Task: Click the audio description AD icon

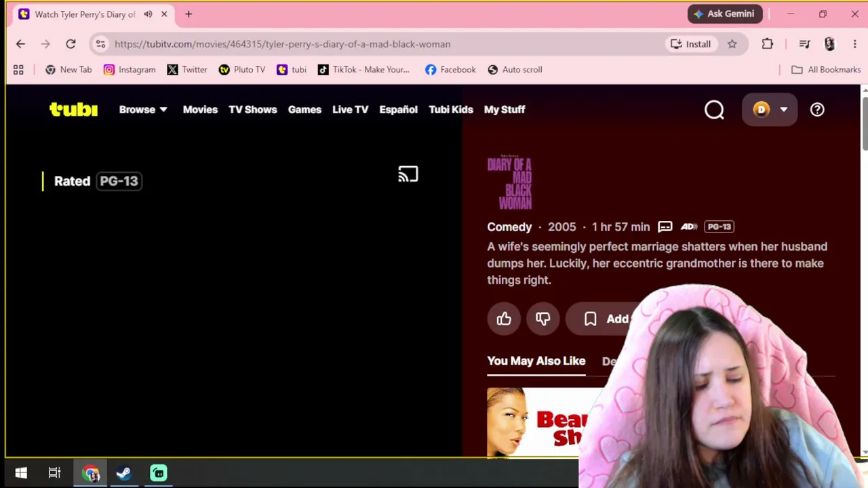Action: click(x=689, y=226)
